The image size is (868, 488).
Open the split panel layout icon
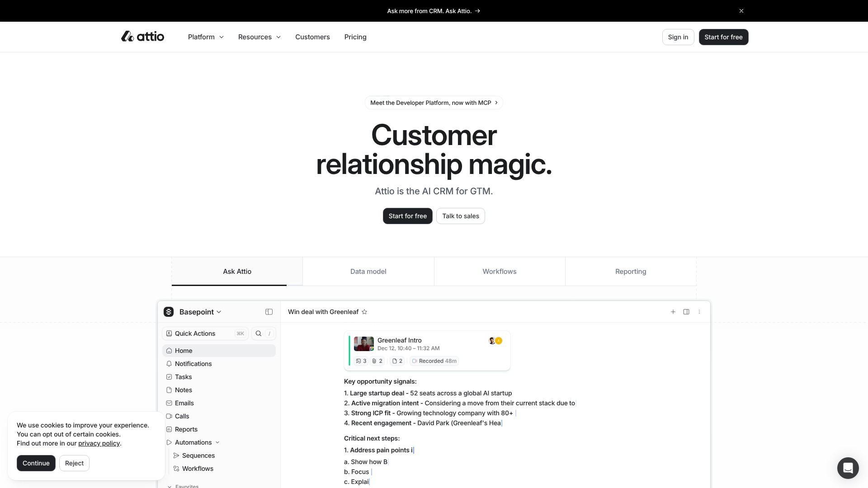coord(686,312)
